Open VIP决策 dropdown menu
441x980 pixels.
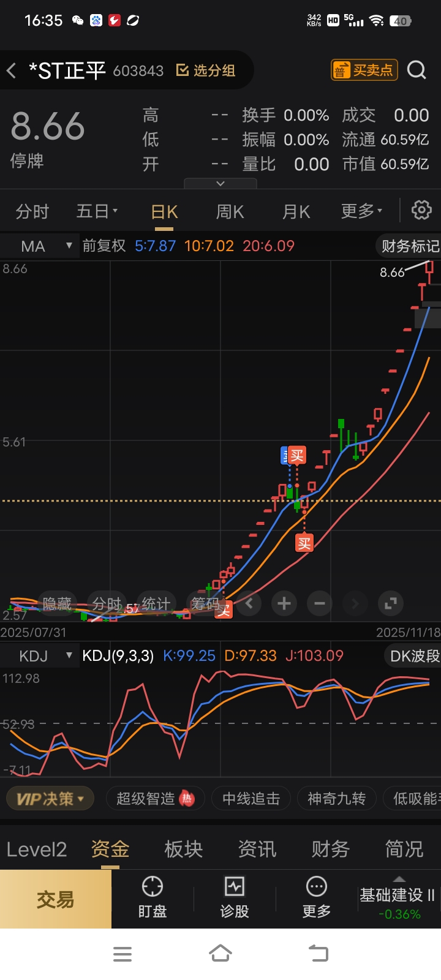[50, 799]
